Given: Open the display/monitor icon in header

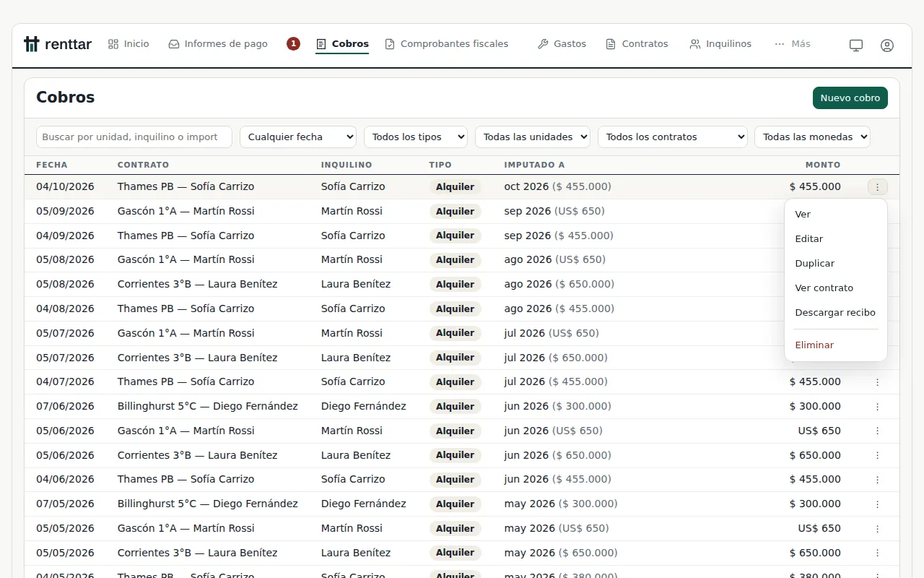Looking at the screenshot, I should pyautogui.click(x=856, y=45).
